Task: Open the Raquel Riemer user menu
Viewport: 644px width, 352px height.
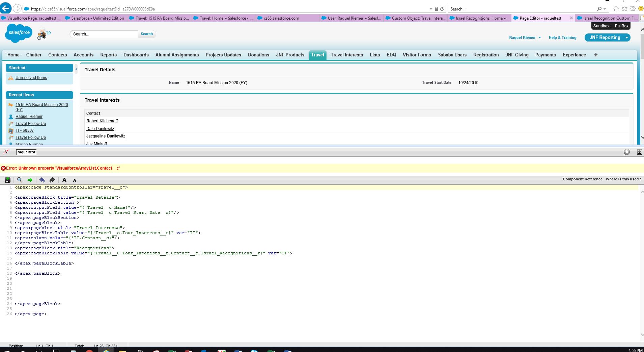Action: click(525, 37)
